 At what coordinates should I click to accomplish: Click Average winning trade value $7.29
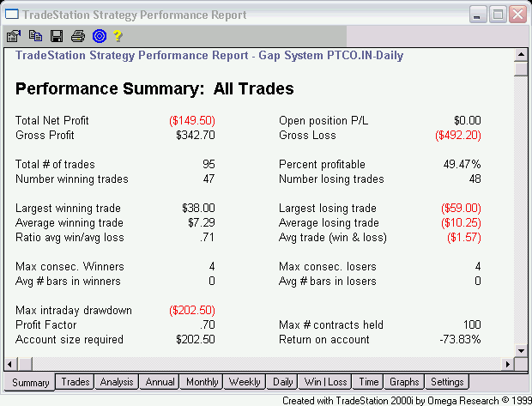pos(202,222)
